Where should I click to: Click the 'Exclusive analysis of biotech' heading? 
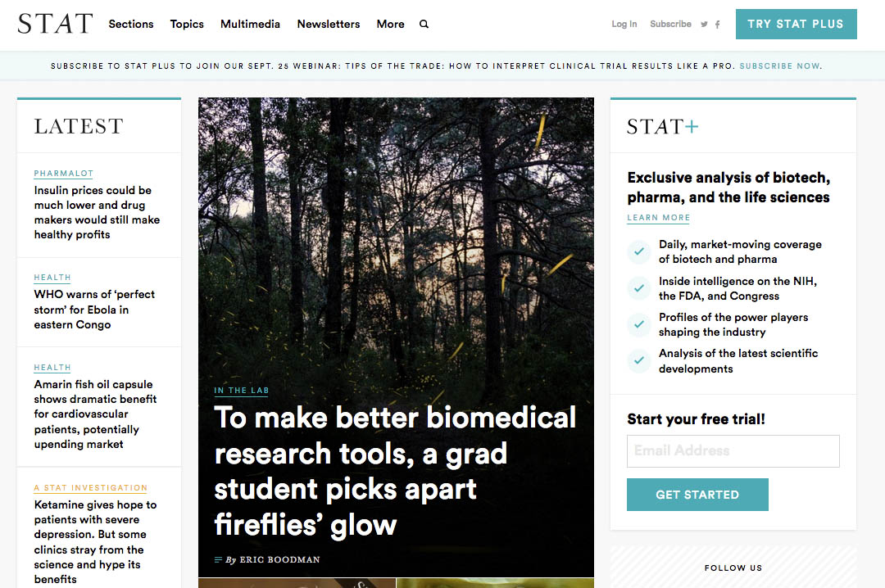[x=728, y=188]
